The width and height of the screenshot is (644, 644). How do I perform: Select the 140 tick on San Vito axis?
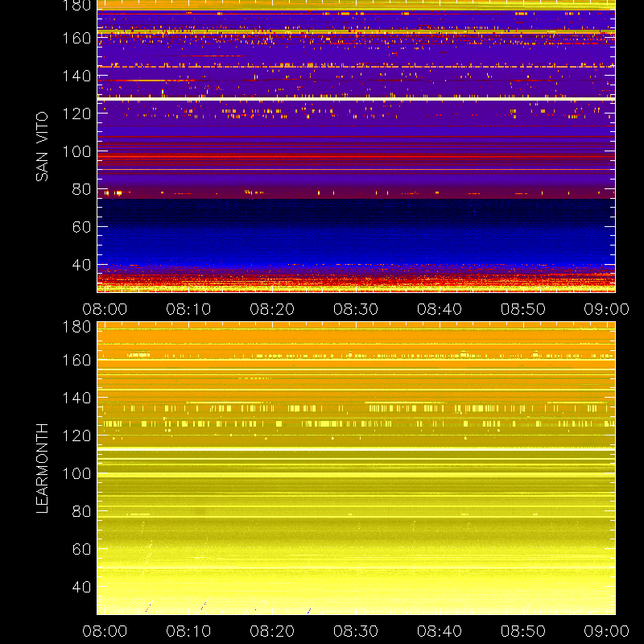pyautogui.click(x=76, y=76)
